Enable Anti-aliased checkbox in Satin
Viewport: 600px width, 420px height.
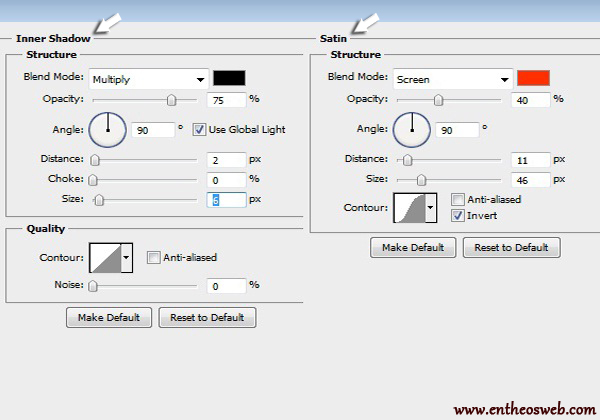pos(458,200)
